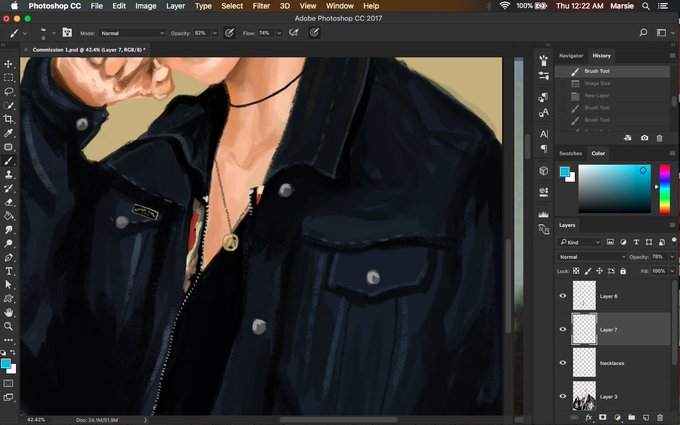Select the Move tool
Image resolution: width=680 pixels, height=425 pixels.
pyautogui.click(x=8, y=64)
